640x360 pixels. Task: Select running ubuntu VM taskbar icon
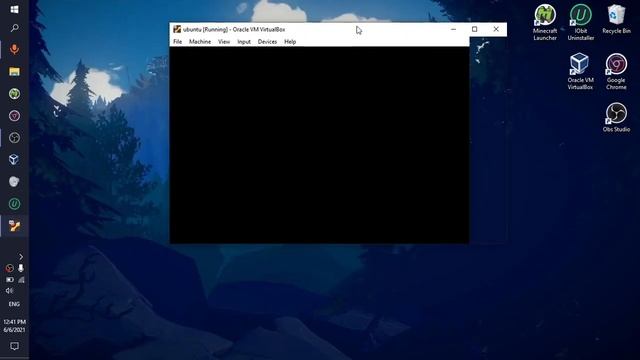click(x=14, y=226)
